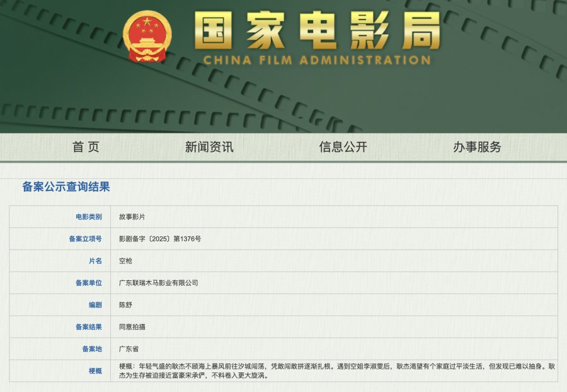Click the 备案立项号 row label

pos(85,239)
